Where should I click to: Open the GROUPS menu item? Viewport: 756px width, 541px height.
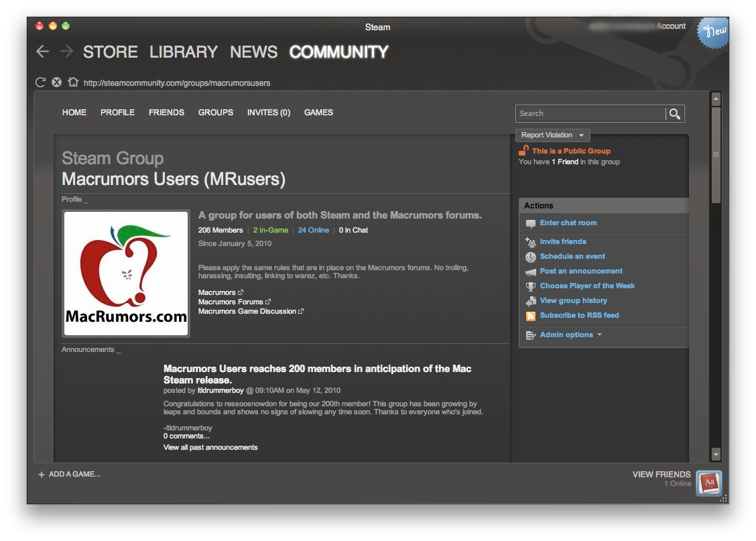(216, 113)
